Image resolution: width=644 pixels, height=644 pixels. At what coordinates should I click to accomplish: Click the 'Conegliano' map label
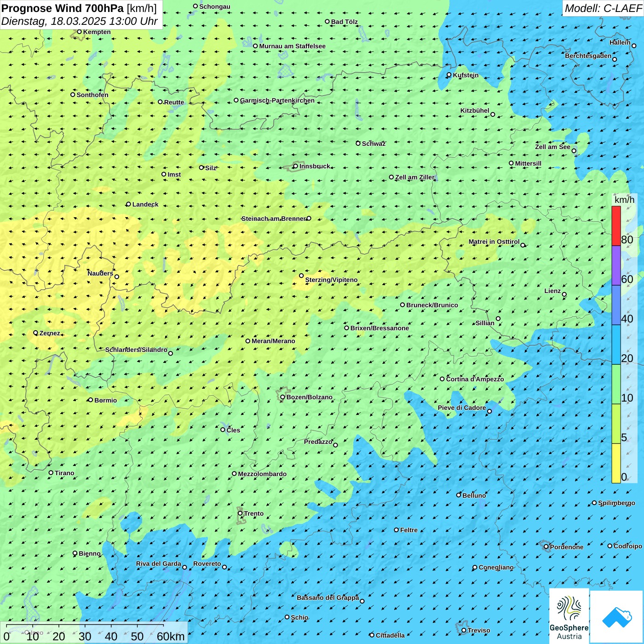496,567
